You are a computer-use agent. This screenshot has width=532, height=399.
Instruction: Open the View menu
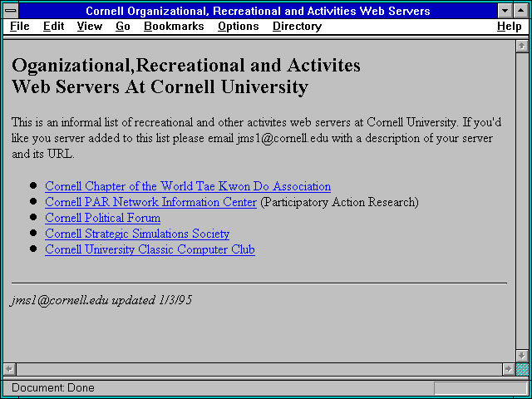point(89,27)
